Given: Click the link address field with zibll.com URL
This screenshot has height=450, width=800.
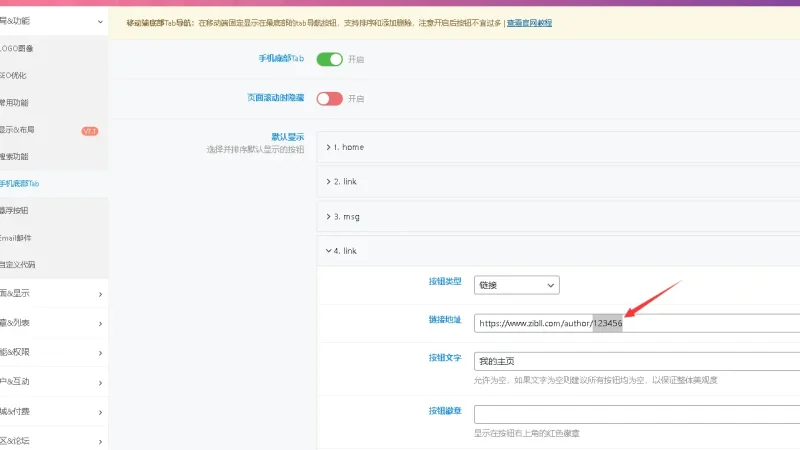Looking at the screenshot, I should click(637, 323).
